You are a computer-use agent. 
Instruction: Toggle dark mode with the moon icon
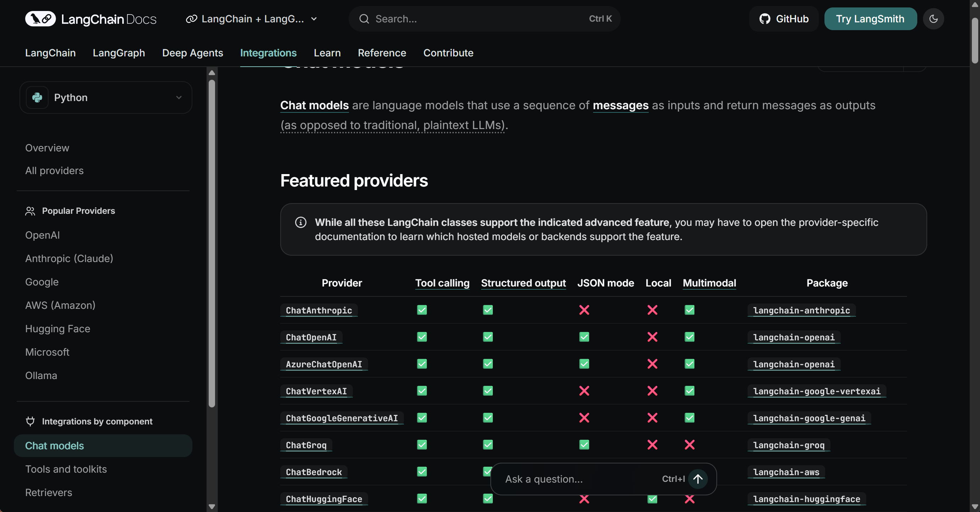pyautogui.click(x=933, y=19)
